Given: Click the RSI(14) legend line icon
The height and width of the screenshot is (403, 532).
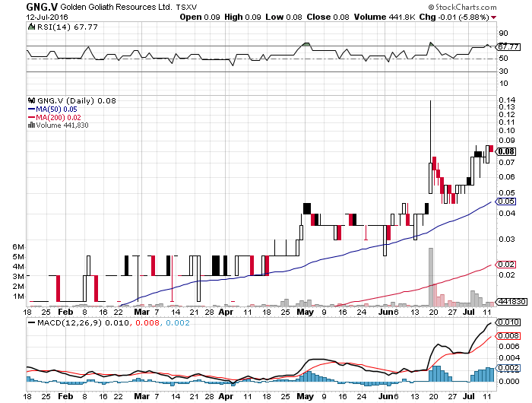Looking at the screenshot, I should pos(30,27).
